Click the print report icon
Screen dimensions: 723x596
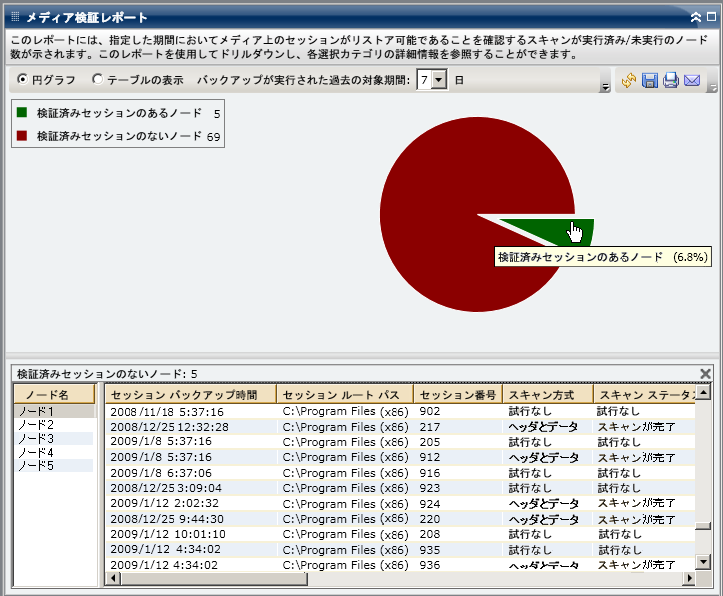pyautogui.click(x=671, y=80)
